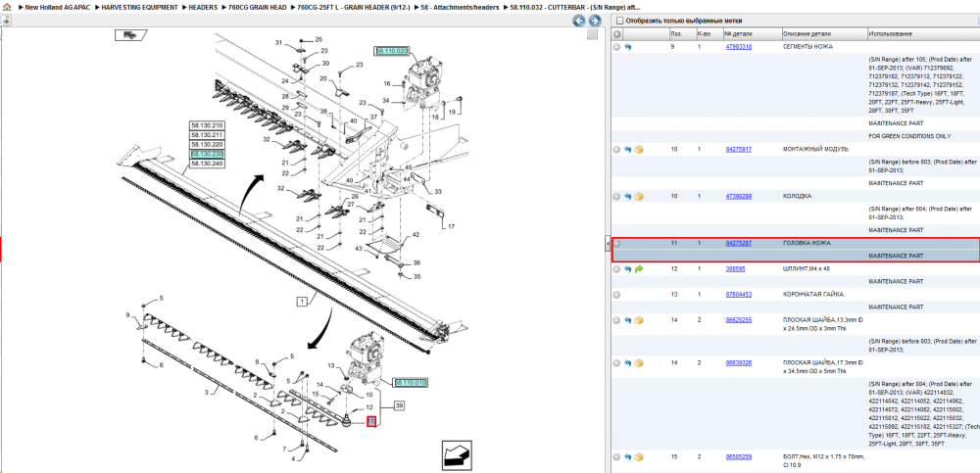
Task: Click the package icon for part 86505259
Action: (x=639, y=457)
